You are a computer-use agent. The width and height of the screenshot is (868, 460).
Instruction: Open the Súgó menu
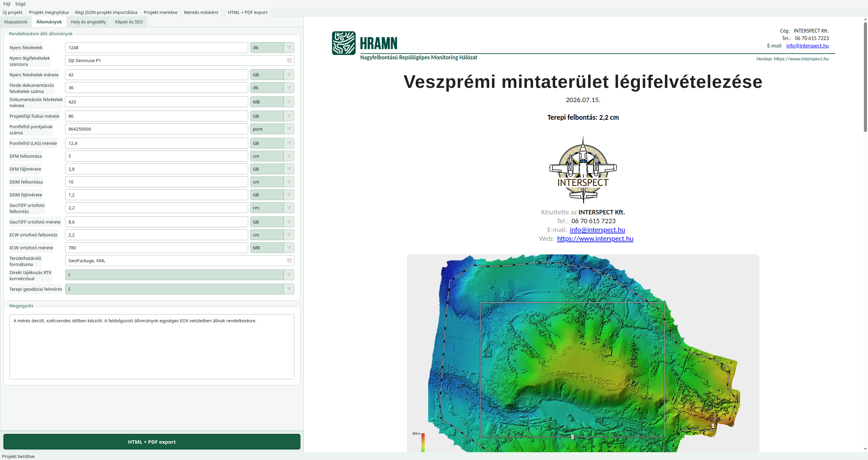[x=20, y=4]
